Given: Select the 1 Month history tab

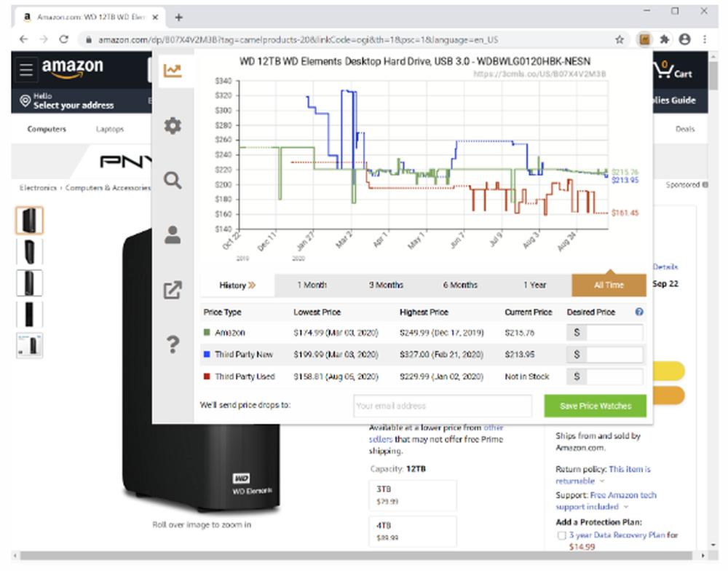Looking at the screenshot, I should tap(312, 285).
